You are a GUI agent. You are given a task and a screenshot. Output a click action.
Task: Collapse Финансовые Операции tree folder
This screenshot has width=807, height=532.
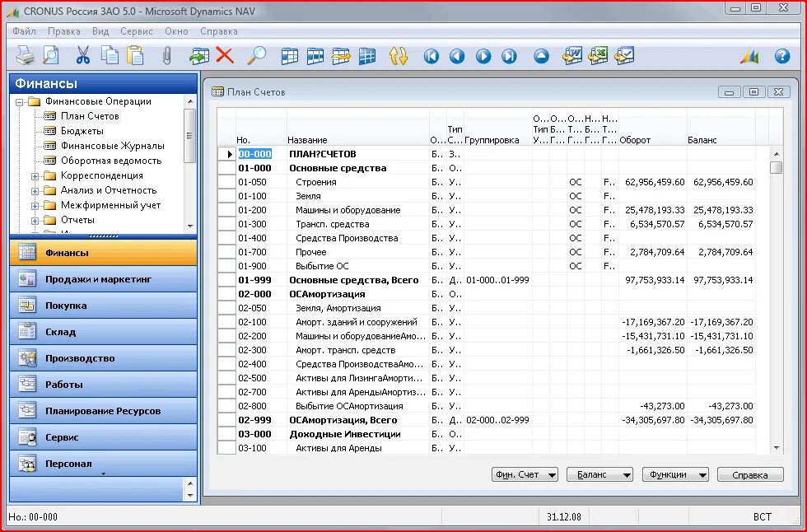pos(19,102)
